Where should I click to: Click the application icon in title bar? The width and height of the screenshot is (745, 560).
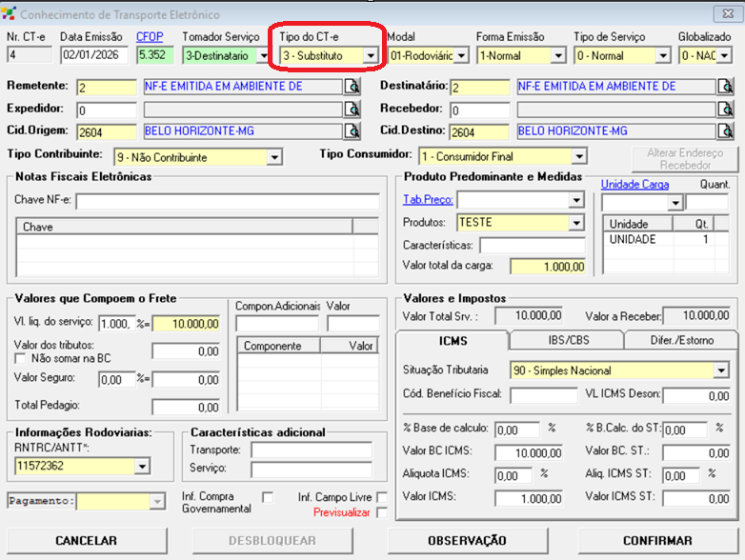[x=10, y=15]
